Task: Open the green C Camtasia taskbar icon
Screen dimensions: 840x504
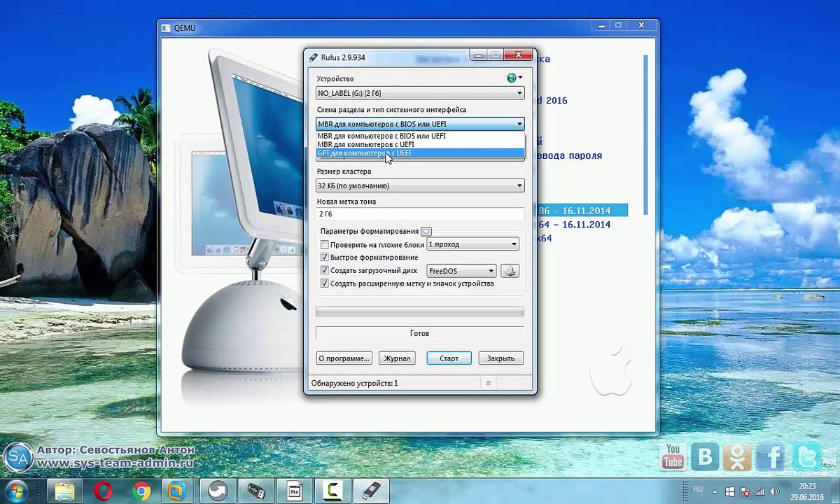Action: (332, 491)
